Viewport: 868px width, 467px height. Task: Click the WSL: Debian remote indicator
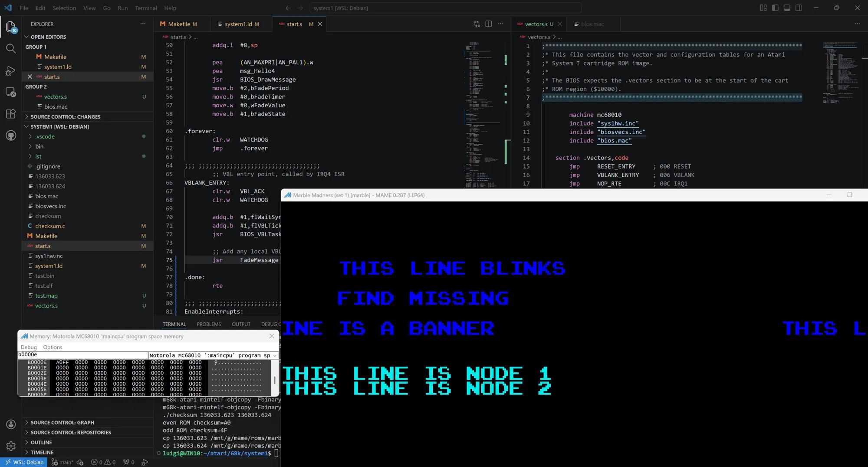[x=24, y=462]
